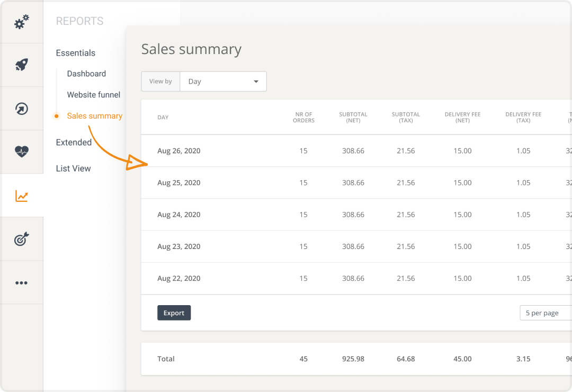Click the gears settings icon in sidebar
Image resolution: width=572 pixels, height=392 pixels.
22,22
